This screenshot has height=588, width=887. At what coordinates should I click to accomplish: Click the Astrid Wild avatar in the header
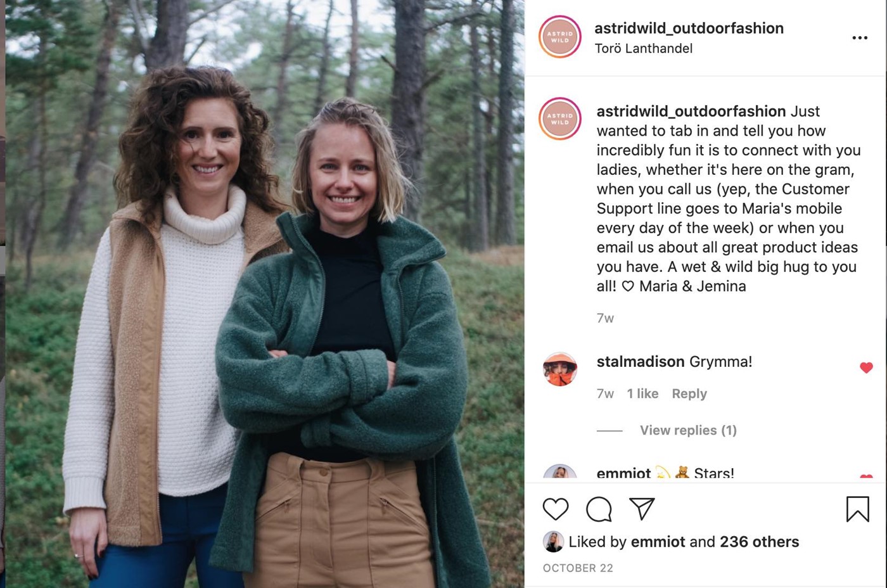pyautogui.click(x=560, y=37)
